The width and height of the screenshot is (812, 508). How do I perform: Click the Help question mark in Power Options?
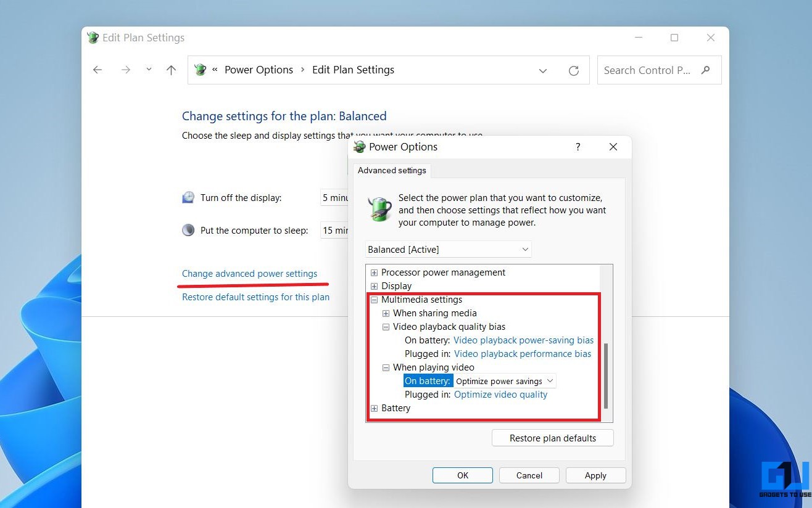[x=578, y=147]
